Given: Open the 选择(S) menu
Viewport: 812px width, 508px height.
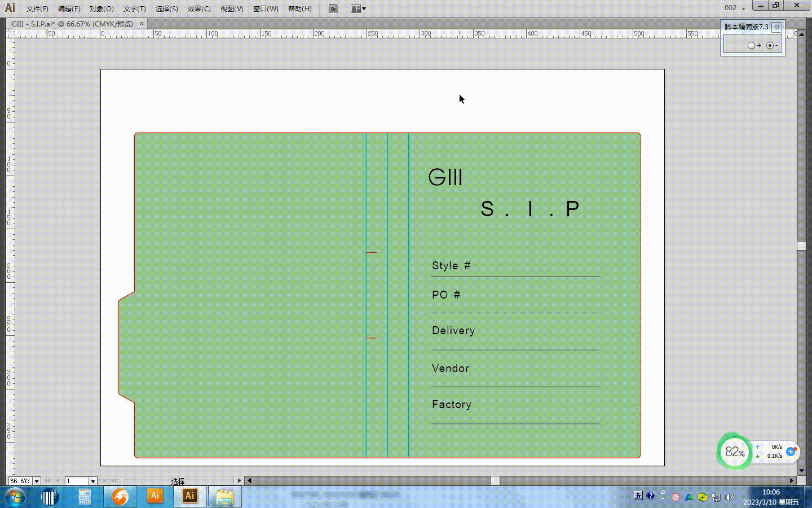Looking at the screenshot, I should coord(167,8).
